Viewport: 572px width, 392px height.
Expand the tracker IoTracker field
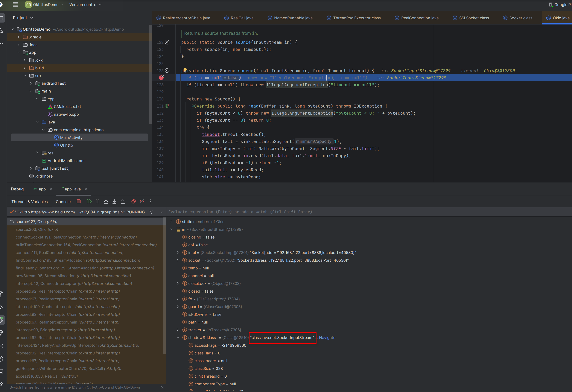click(x=178, y=330)
